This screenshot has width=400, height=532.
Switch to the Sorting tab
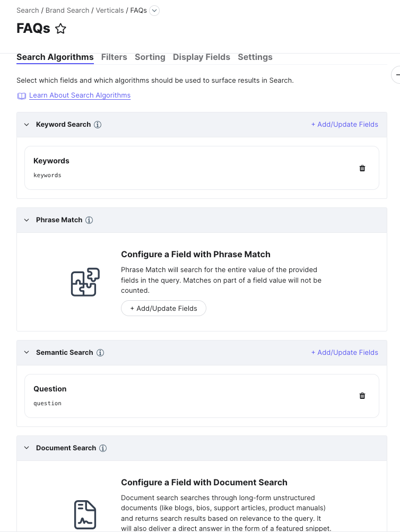[x=150, y=57]
